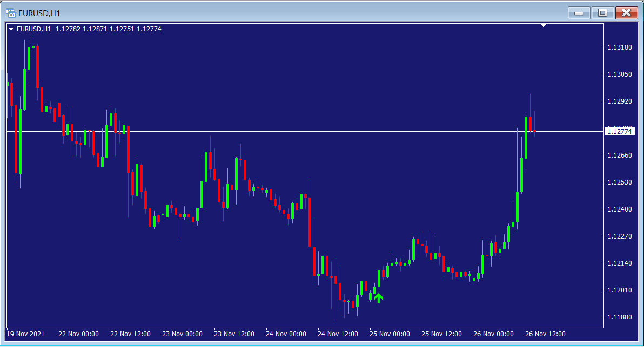Click the 1.12400 price scale label
644x347 pixels.
[x=619, y=209]
